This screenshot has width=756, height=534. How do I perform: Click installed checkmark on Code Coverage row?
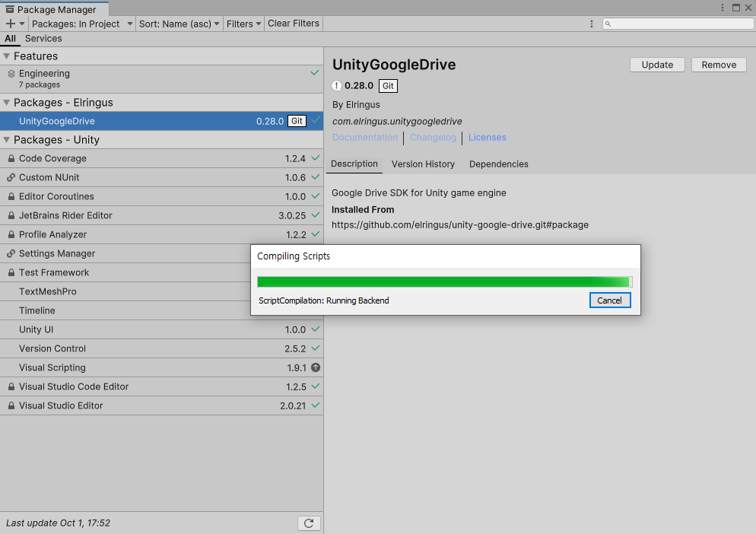click(316, 158)
